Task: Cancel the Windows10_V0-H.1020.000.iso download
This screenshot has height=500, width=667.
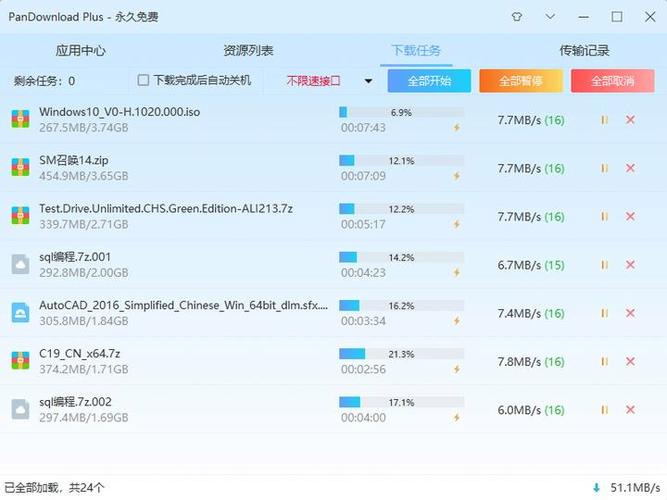Action: coord(630,120)
